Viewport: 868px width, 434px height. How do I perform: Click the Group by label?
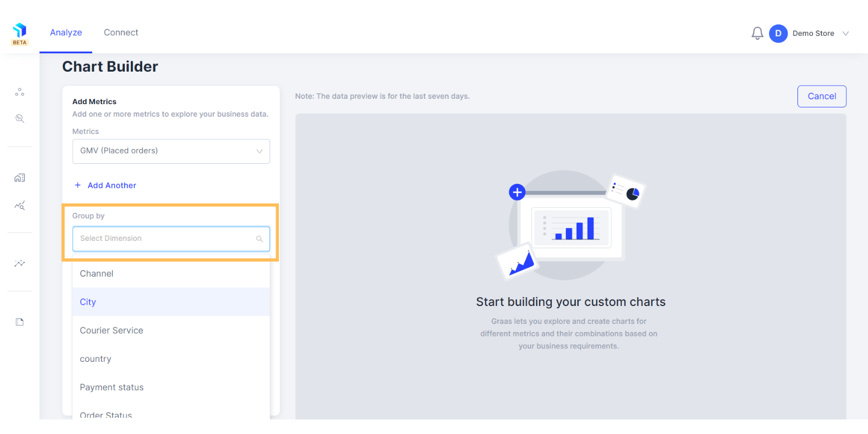88,216
